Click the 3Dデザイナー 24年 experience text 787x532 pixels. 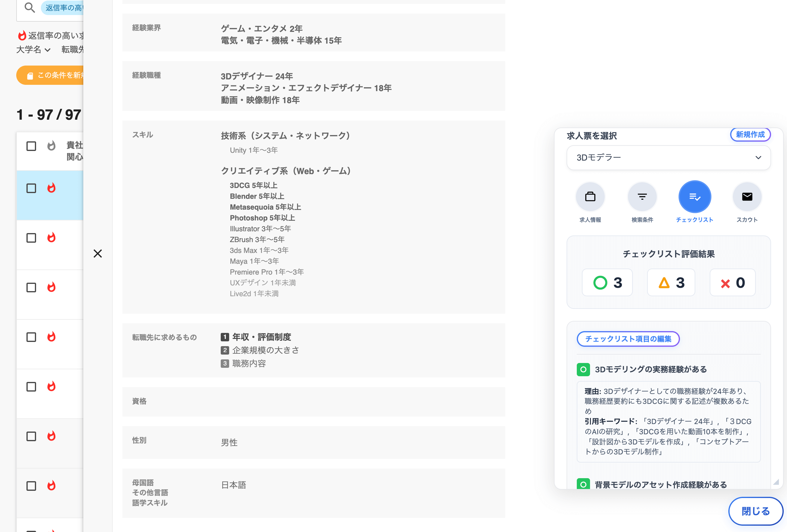pyautogui.click(x=257, y=76)
